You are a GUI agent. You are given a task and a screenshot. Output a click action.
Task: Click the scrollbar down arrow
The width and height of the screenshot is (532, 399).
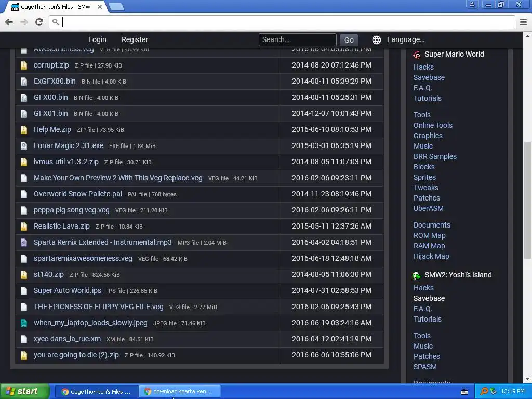(527, 379)
